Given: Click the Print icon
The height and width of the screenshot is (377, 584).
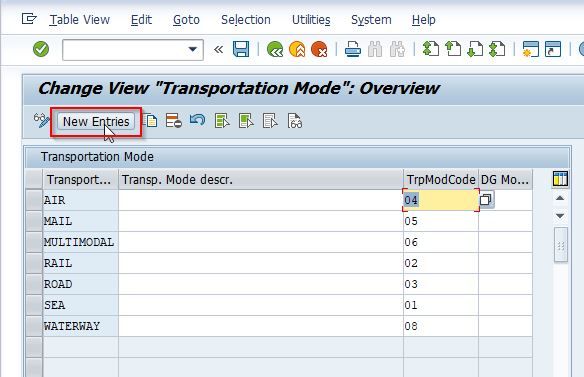Looking at the screenshot, I should pyautogui.click(x=353, y=49).
